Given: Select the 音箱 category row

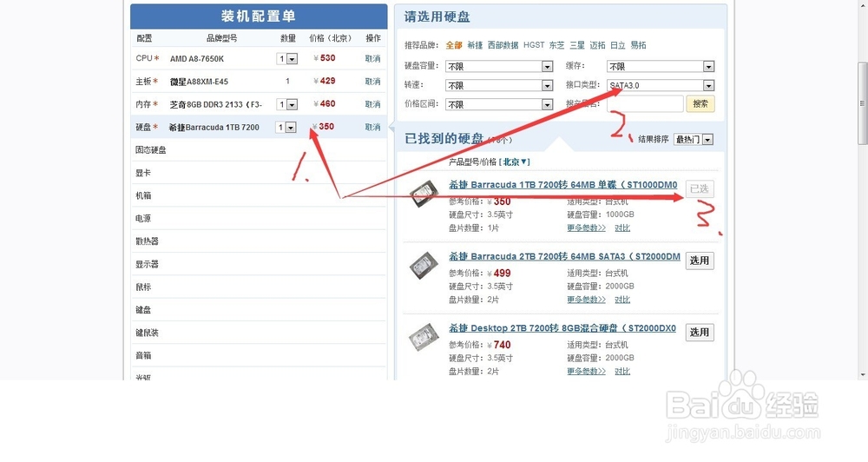Looking at the screenshot, I should tap(259, 355).
